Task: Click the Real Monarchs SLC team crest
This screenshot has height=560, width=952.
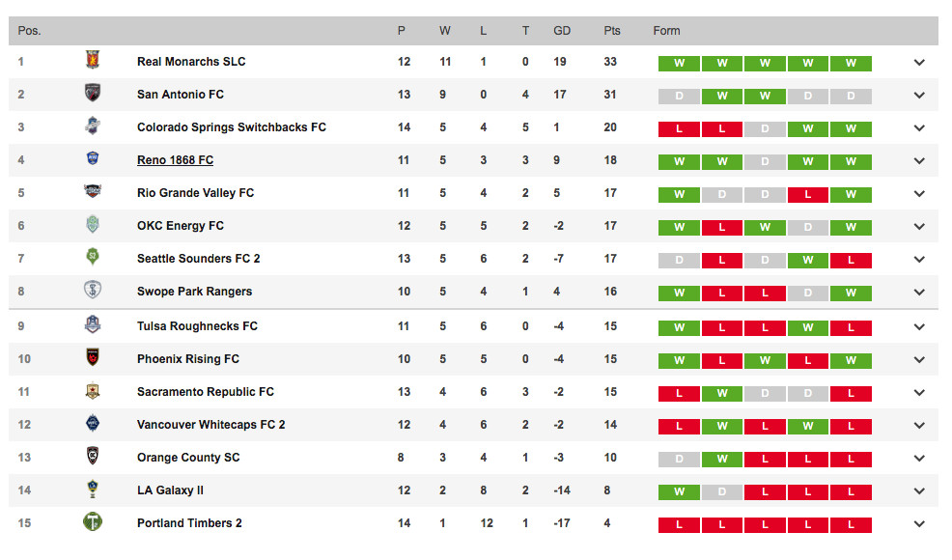Action: (x=93, y=60)
